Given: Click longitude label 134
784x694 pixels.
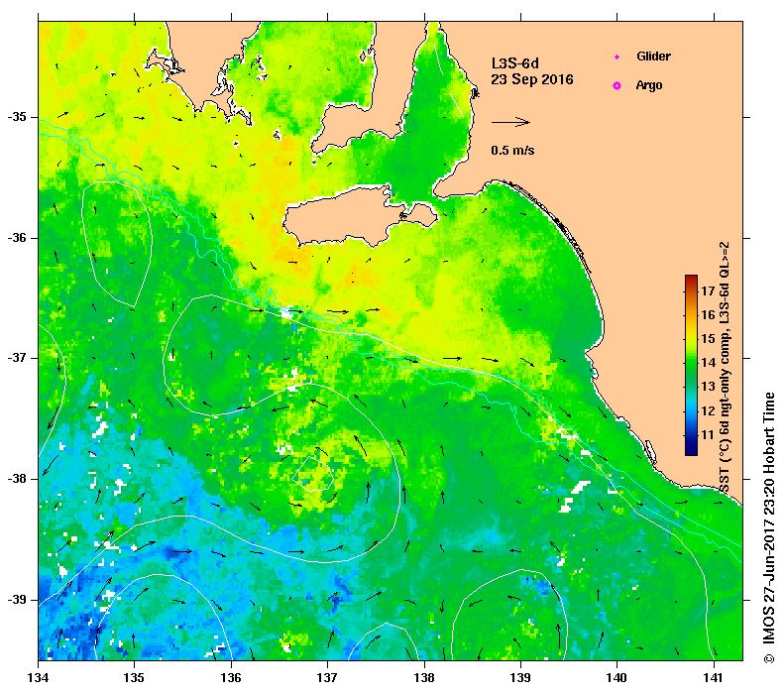Looking at the screenshot, I should pos(38,678).
